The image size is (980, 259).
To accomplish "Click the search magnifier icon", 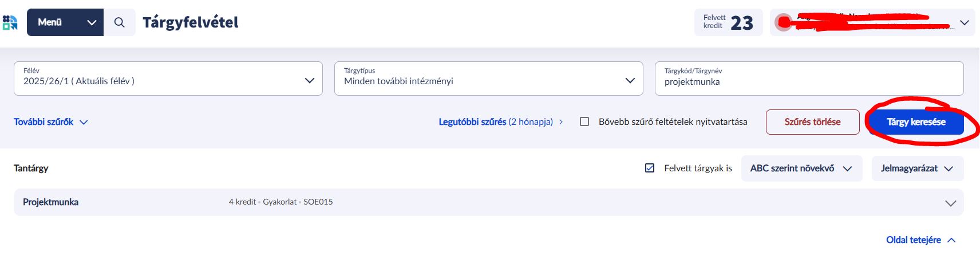I will (x=119, y=22).
